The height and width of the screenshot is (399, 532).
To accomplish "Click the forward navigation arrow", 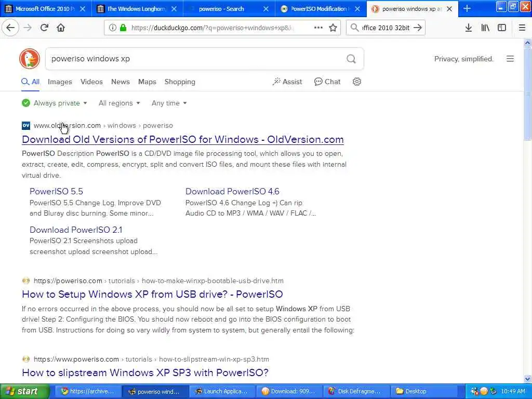I will click(x=28, y=28).
